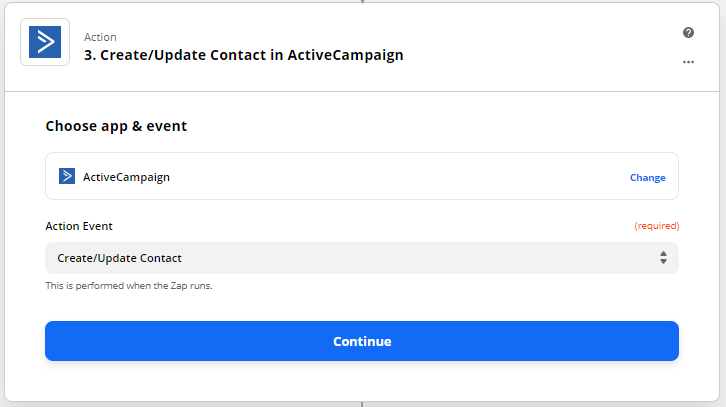726x407 pixels.
Task: Click the orange "(required)" indicator
Action: (656, 226)
